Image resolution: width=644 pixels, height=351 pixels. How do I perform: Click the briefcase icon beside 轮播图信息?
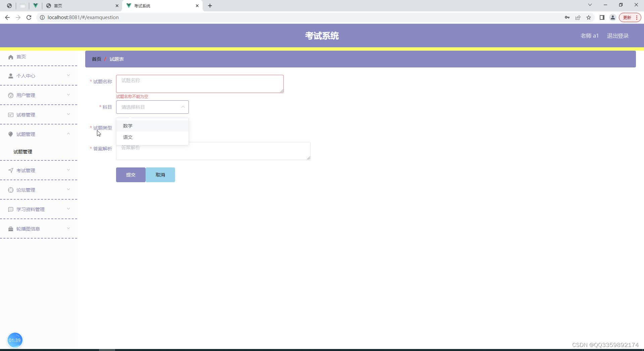point(11,229)
